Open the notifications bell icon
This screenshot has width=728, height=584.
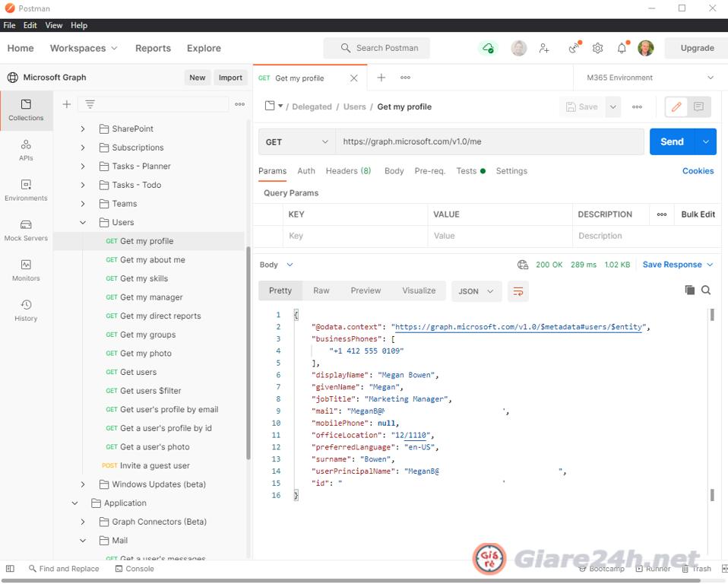pos(622,48)
